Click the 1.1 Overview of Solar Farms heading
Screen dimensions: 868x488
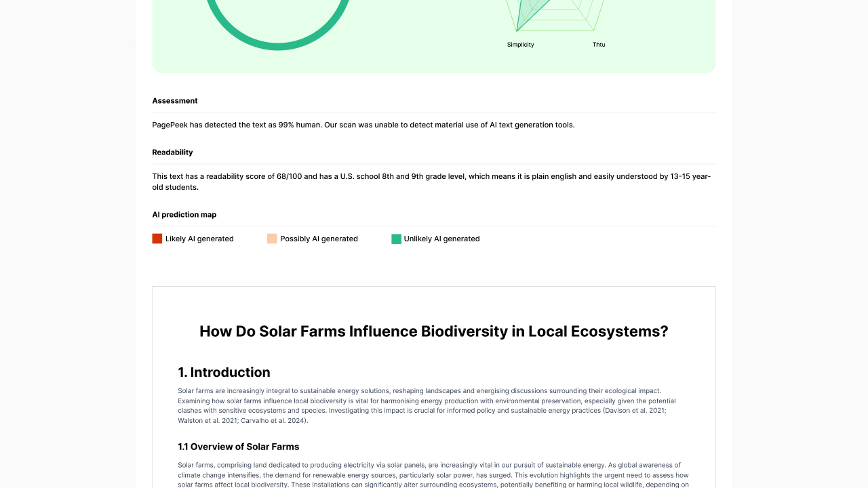point(239,447)
